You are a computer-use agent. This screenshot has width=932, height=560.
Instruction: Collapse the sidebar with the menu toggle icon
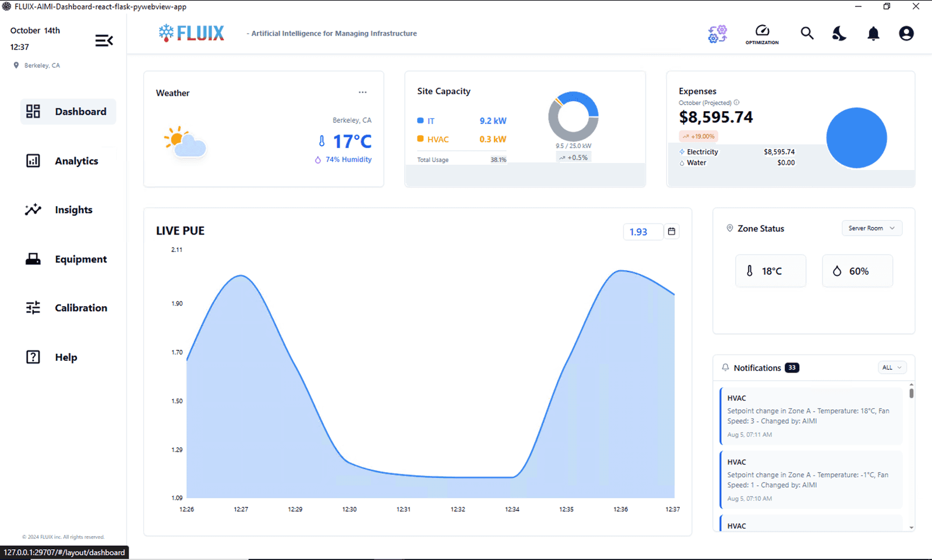104,40
